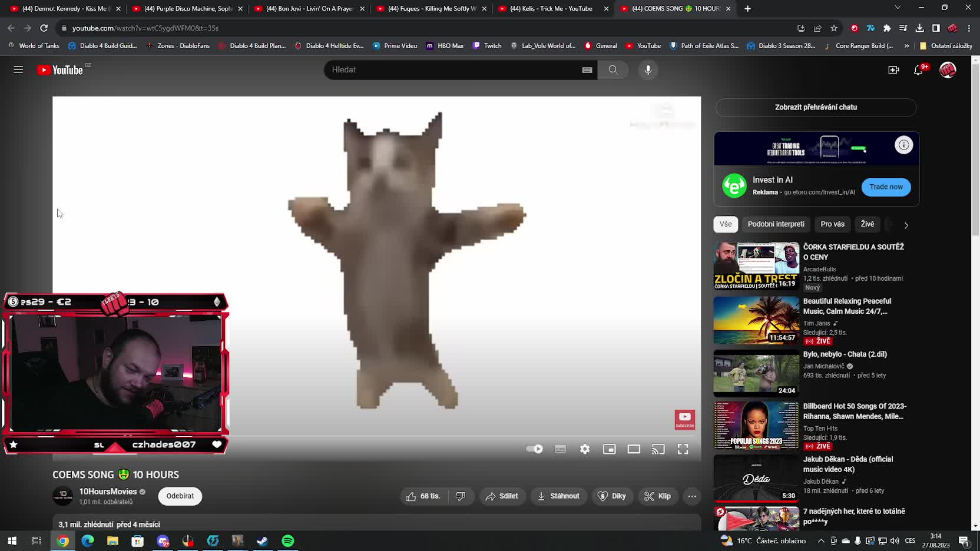
Task: Toggle the autoplay switch in player
Action: (534, 449)
